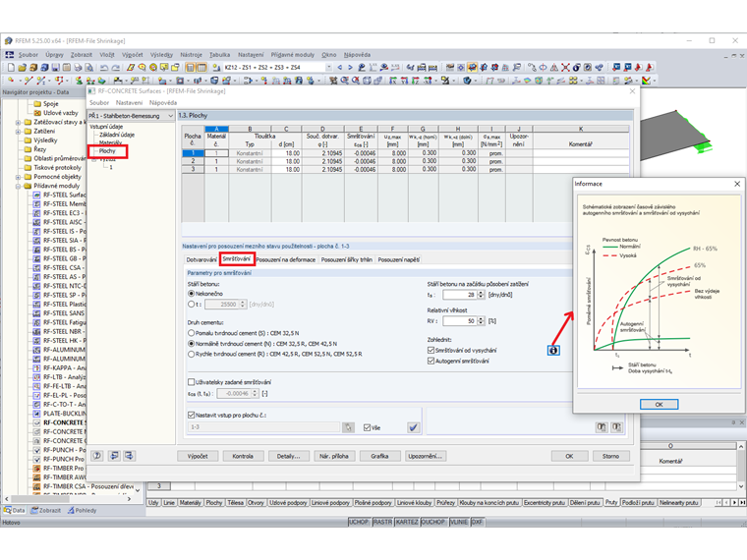Click the Storno button
The height and width of the screenshot is (560, 747).
(x=610, y=456)
